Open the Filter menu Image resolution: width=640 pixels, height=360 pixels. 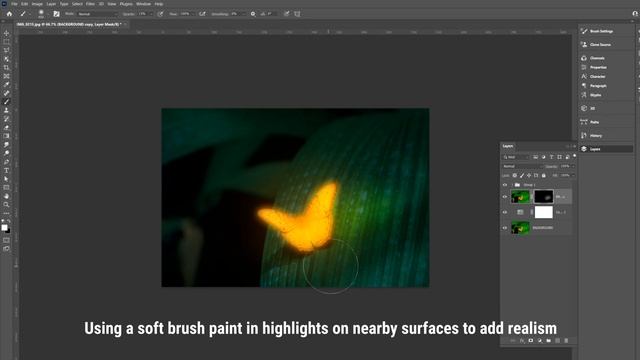(x=90, y=4)
